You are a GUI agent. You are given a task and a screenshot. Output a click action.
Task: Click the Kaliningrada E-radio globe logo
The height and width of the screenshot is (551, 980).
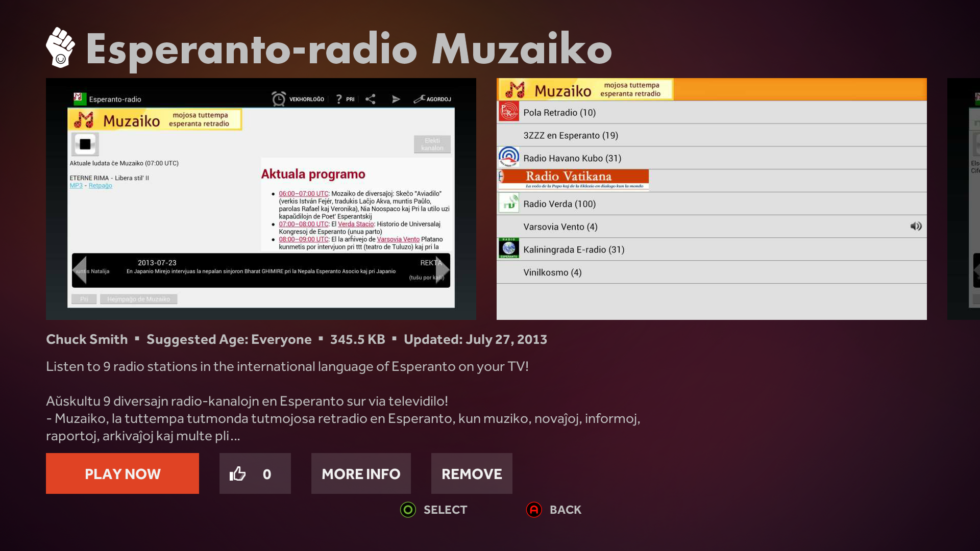tap(508, 248)
